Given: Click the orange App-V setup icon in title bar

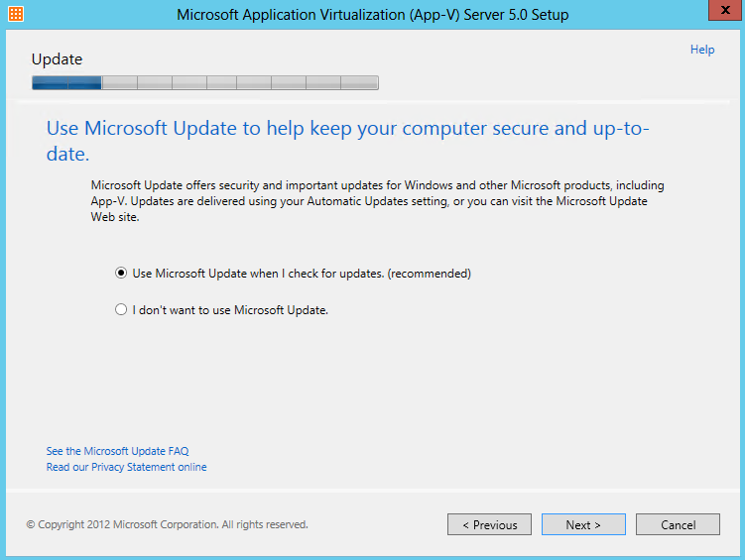Looking at the screenshot, I should tap(16, 14).
